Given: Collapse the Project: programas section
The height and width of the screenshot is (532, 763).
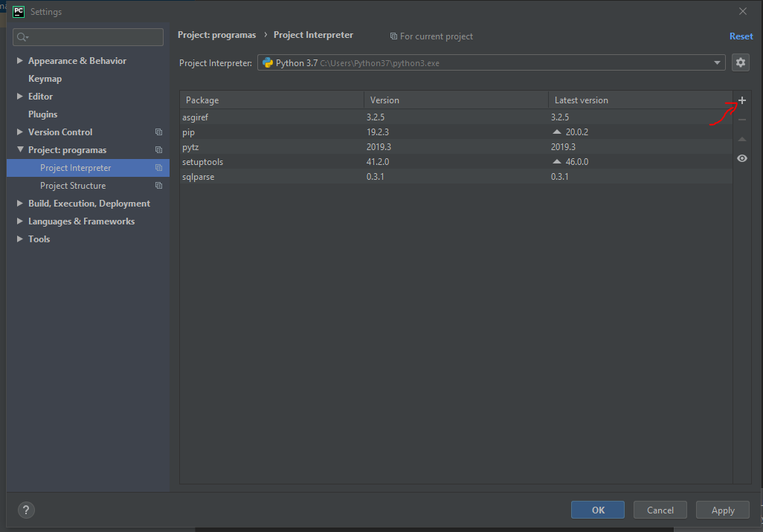Looking at the screenshot, I should [20, 150].
